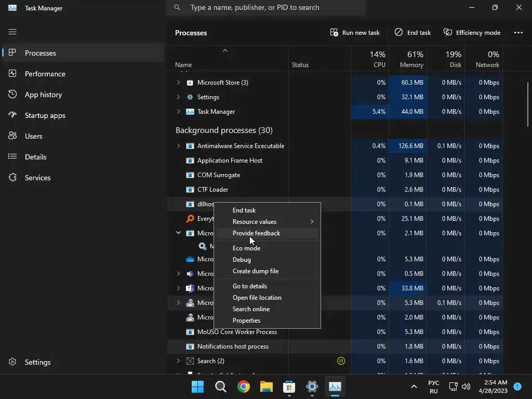Click the Status column header
This screenshot has width=532, height=399.
(320, 59)
